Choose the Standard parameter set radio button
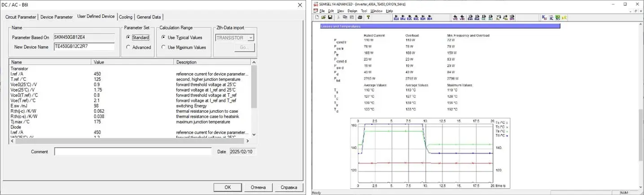Screen dimensions: 644x195 128,38
